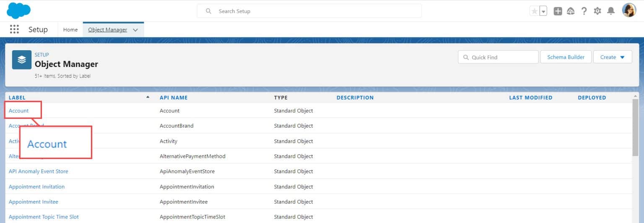
Task: Switch to the Home tab
Action: coord(70,30)
